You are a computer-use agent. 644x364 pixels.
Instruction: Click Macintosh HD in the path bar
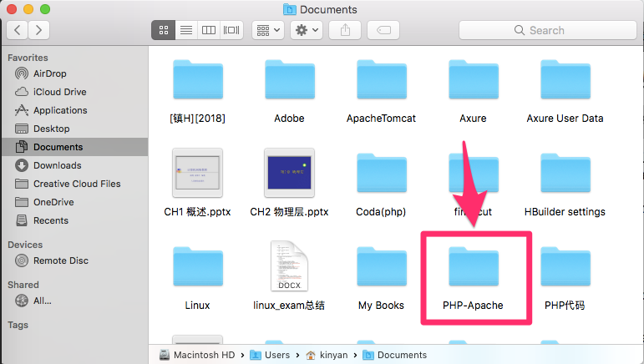click(197, 355)
